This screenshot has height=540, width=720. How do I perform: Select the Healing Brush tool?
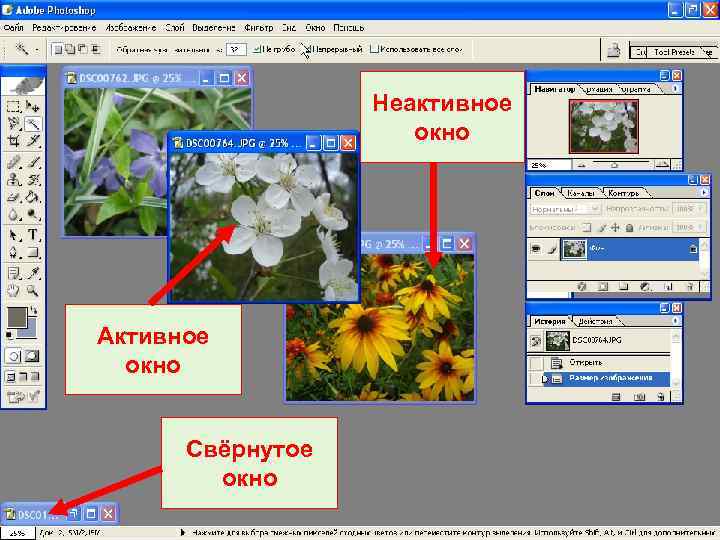coord(14,162)
